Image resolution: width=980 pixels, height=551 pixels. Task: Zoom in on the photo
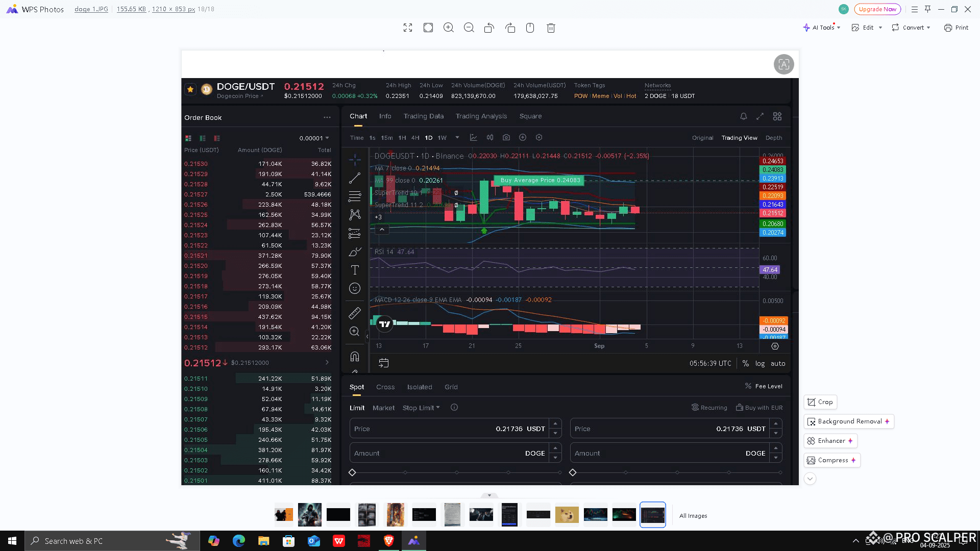click(x=449, y=28)
